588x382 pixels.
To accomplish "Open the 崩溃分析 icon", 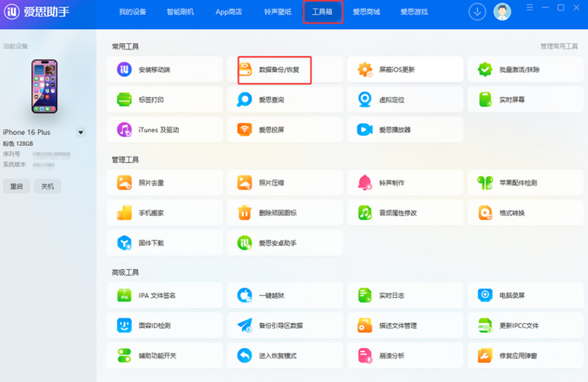I will [365, 356].
